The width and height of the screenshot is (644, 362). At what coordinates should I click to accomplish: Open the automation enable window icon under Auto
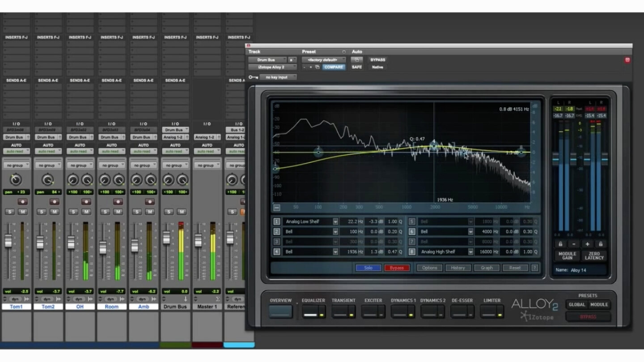click(357, 59)
